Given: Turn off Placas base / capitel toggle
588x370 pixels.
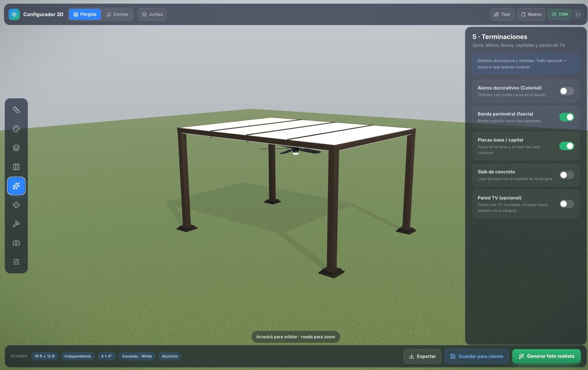Looking at the screenshot, I should [566, 146].
